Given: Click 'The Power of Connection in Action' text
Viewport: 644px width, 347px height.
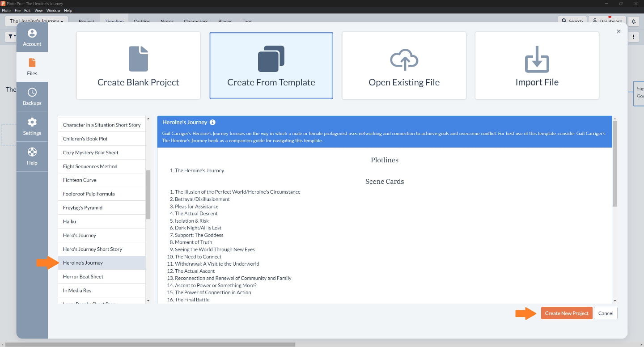Looking at the screenshot, I should [213, 292].
